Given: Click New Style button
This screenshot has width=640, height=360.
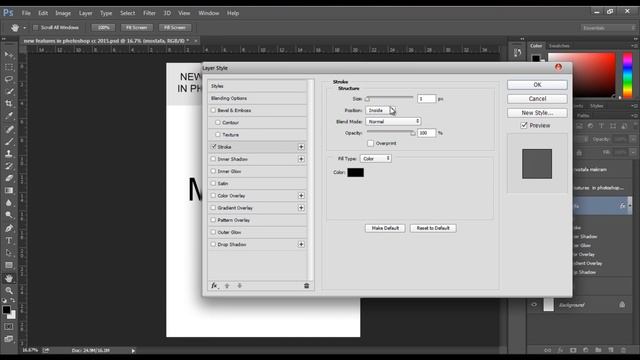Looking at the screenshot, I should (537, 113).
